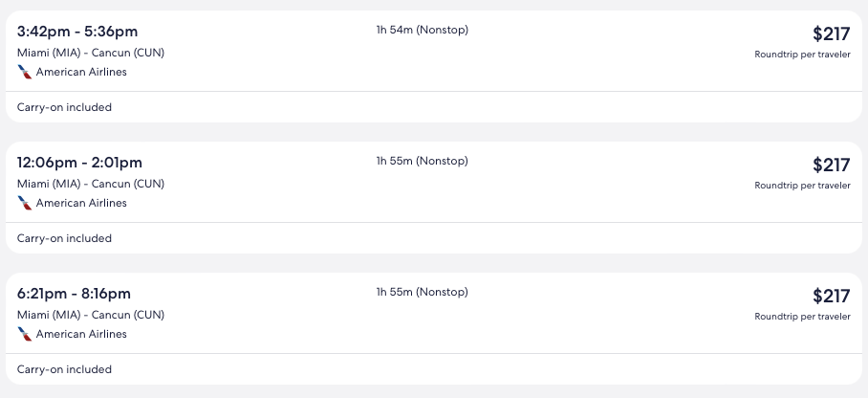Click 1h 54m (Nonstop) duration text
Screen dimensions: 868x398
point(422,30)
